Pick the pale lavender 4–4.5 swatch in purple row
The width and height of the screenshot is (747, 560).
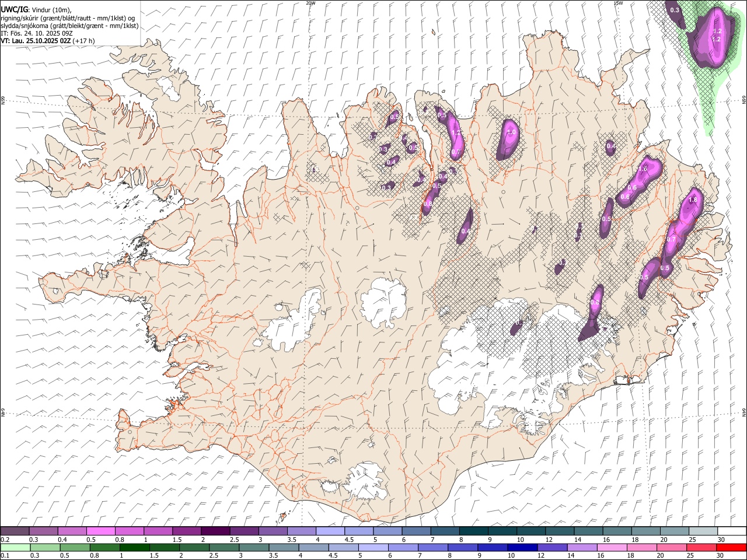(329, 531)
